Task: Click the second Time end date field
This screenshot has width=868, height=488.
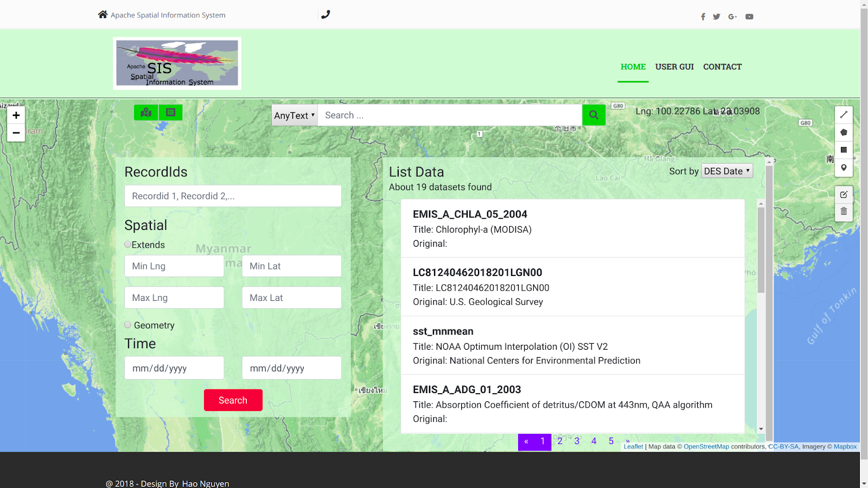Action: (292, 368)
